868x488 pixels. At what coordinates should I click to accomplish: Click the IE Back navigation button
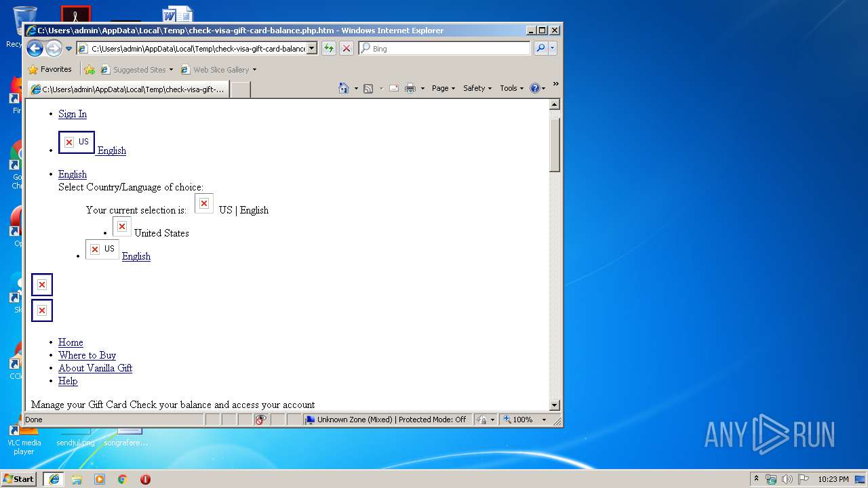tap(35, 48)
